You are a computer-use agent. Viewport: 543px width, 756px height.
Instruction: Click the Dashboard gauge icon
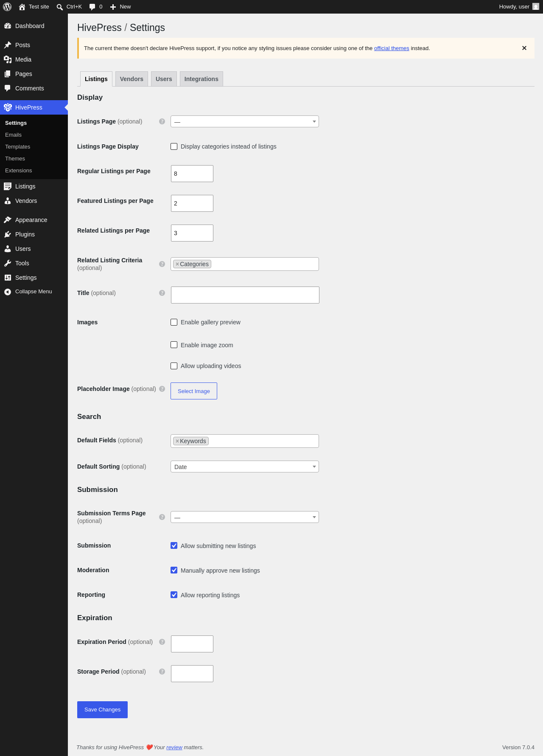(8, 26)
